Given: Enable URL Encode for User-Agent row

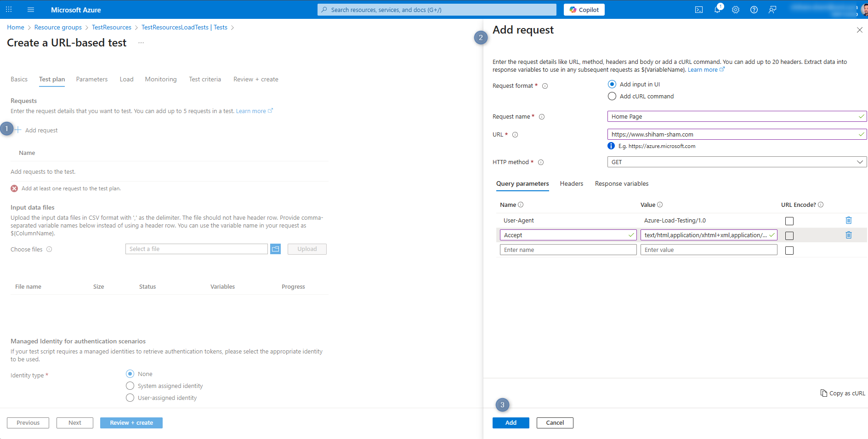Looking at the screenshot, I should 789,221.
